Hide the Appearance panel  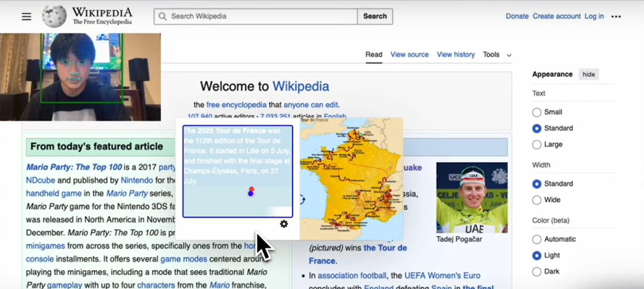coord(589,74)
